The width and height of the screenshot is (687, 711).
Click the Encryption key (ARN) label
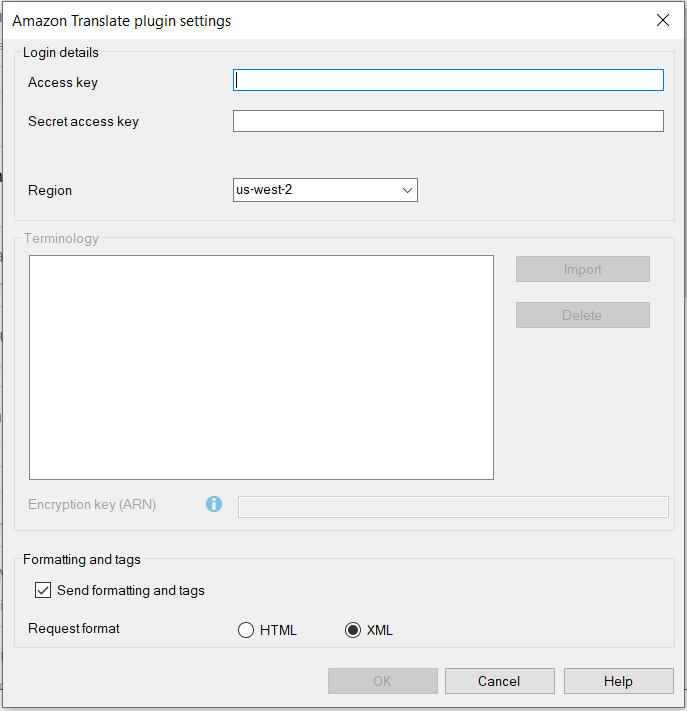point(92,505)
